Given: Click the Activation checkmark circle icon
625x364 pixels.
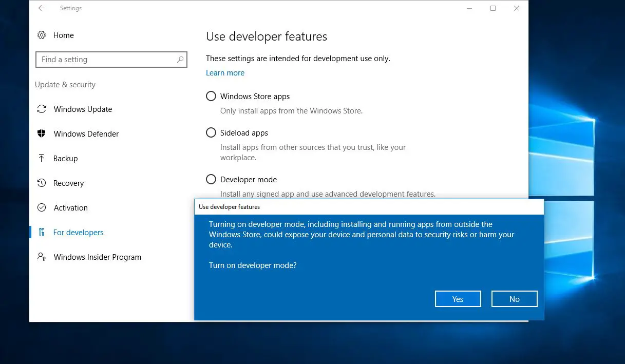Looking at the screenshot, I should coord(42,207).
